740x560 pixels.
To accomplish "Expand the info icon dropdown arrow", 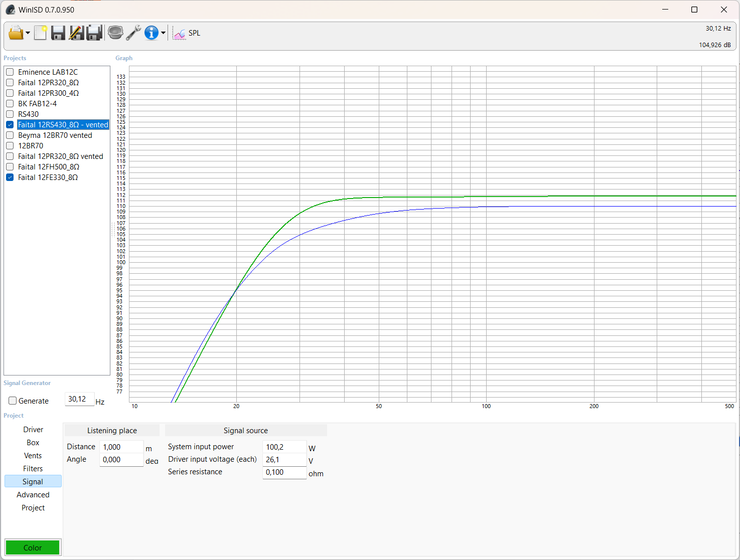I will pos(163,34).
